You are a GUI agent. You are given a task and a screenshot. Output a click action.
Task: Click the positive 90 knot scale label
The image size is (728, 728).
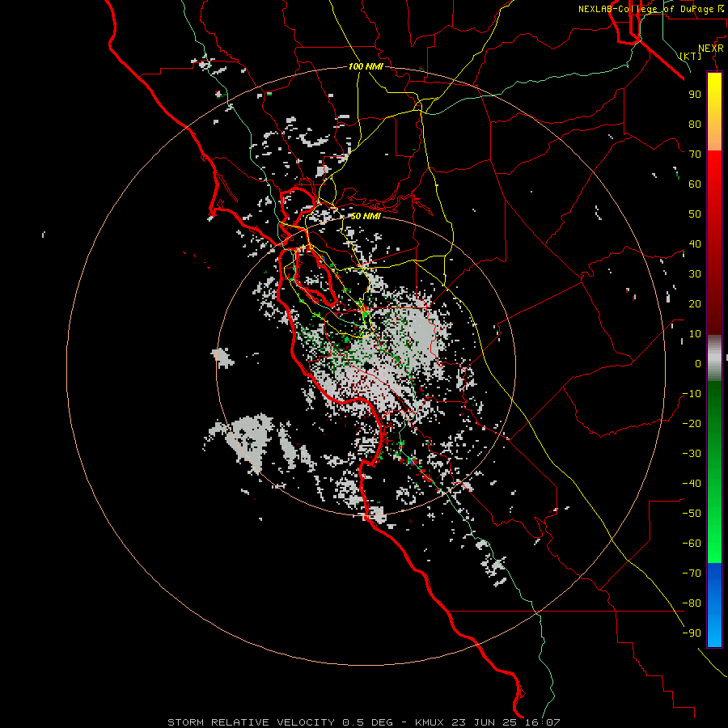pos(695,95)
